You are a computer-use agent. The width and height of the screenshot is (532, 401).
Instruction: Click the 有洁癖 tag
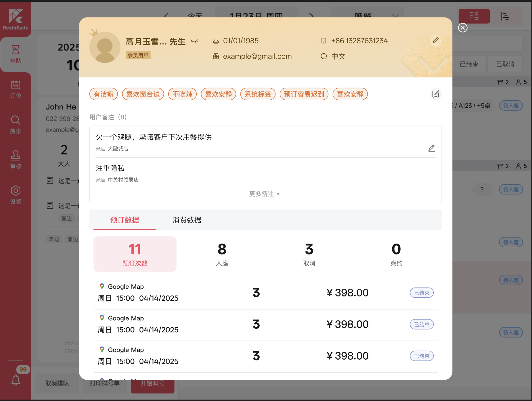click(x=104, y=94)
